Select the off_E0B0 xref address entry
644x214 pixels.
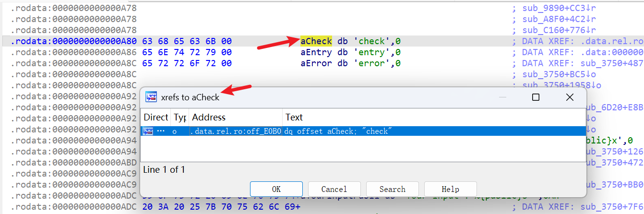tap(236, 131)
